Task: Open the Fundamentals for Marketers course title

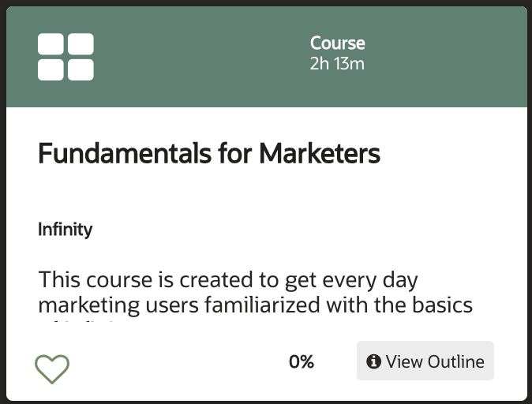Action: click(x=209, y=153)
